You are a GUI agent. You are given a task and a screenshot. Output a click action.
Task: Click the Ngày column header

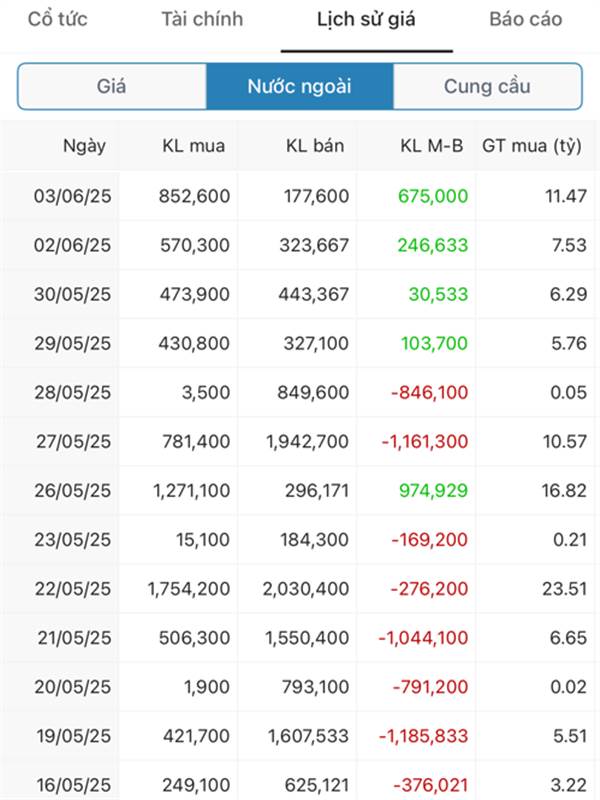pyautogui.click(x=84, y=146)
